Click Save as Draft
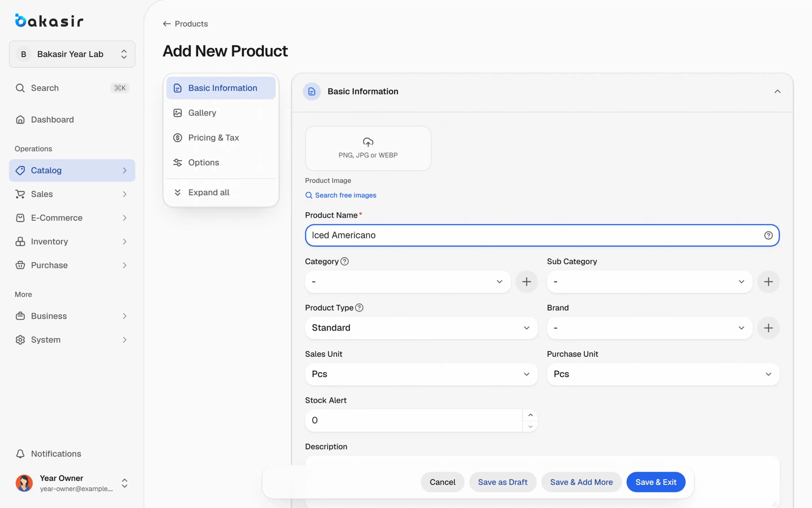This screenshot has width=812, height=508. [502, 482]
